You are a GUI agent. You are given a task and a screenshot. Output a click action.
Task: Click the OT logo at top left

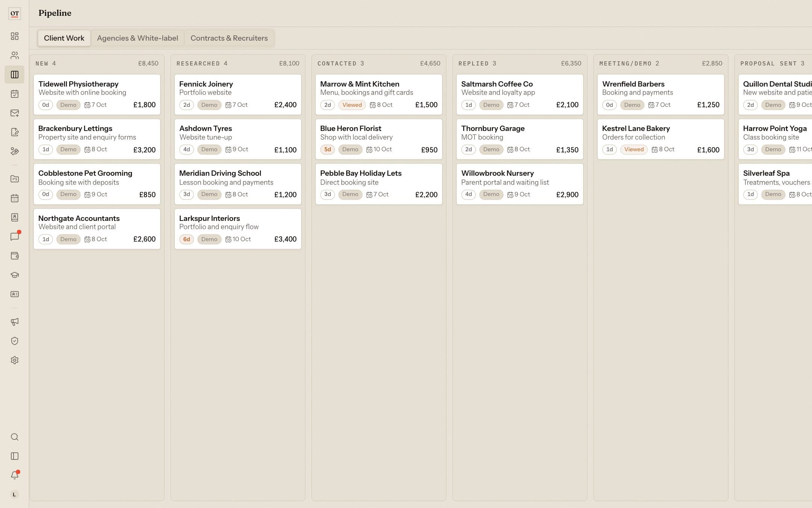15,14
